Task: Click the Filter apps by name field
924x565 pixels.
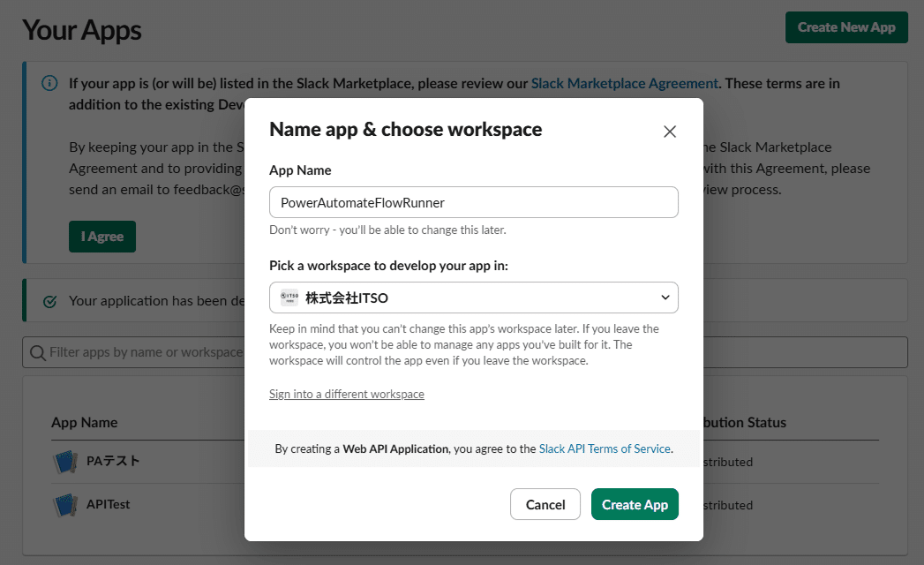Action: (465, 352)
